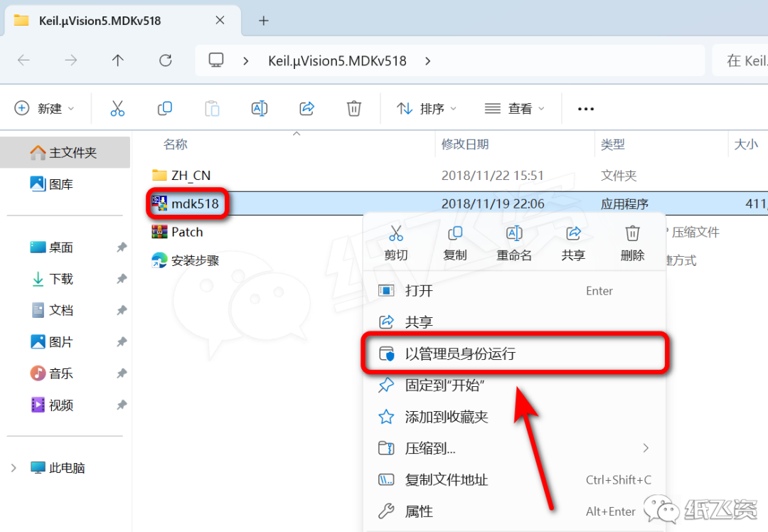Open the 查看 view dropdown

coord(514,108)
